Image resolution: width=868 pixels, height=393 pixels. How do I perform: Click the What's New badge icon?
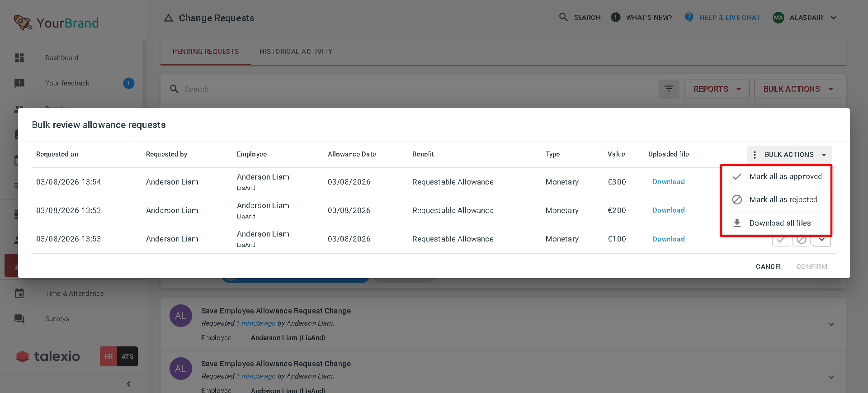point(615,17)
